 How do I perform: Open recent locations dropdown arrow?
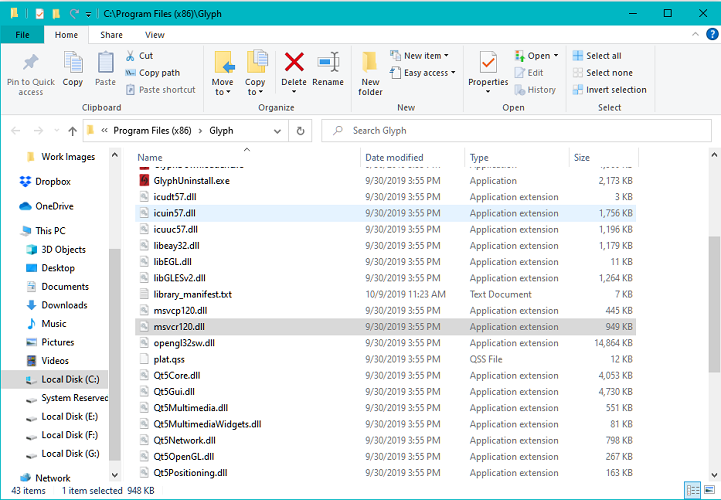57,131
